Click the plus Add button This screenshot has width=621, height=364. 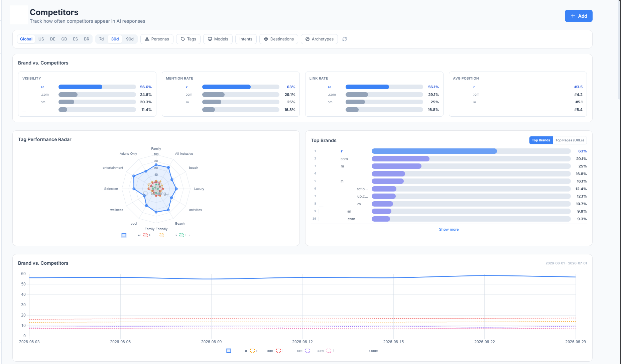[579, 16]
